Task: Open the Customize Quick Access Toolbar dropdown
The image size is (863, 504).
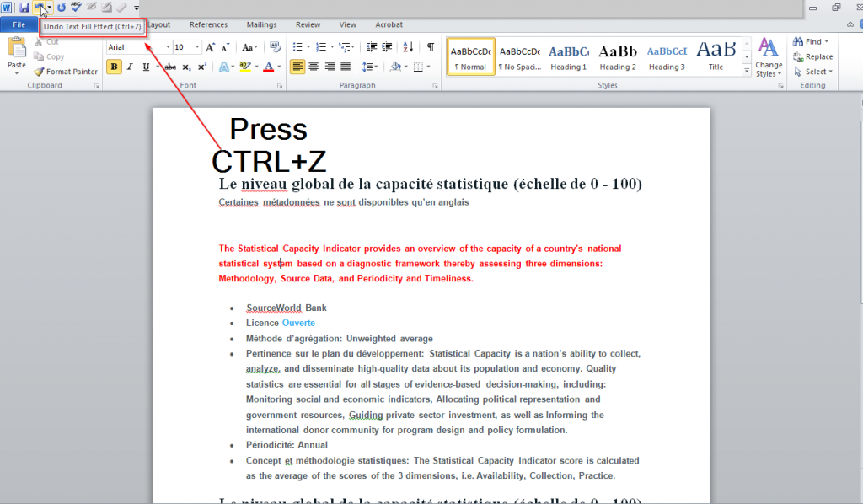Action: click(136, 8)
